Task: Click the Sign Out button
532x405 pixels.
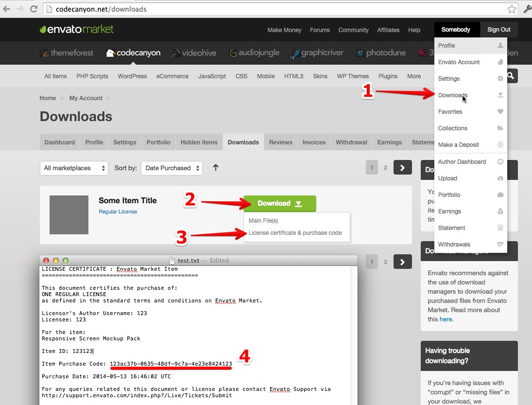Action: [499, 30]
